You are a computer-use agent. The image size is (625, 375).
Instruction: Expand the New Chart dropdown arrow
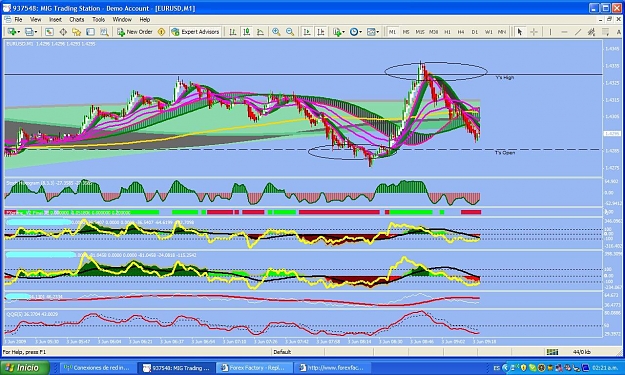[x=18, y=32]
